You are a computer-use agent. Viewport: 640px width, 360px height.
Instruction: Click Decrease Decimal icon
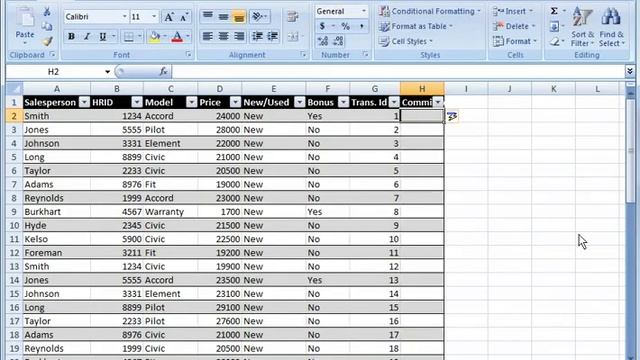pos(338,41)
